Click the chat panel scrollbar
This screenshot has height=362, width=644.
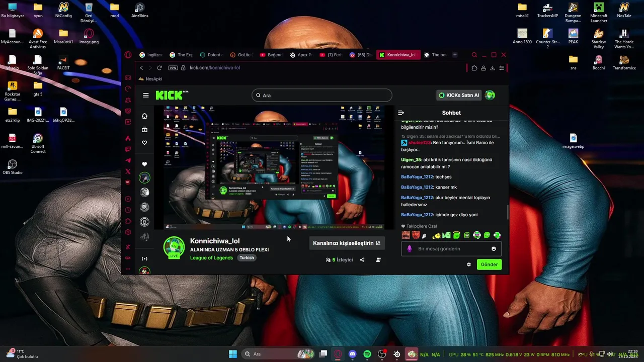pos(507,212)
